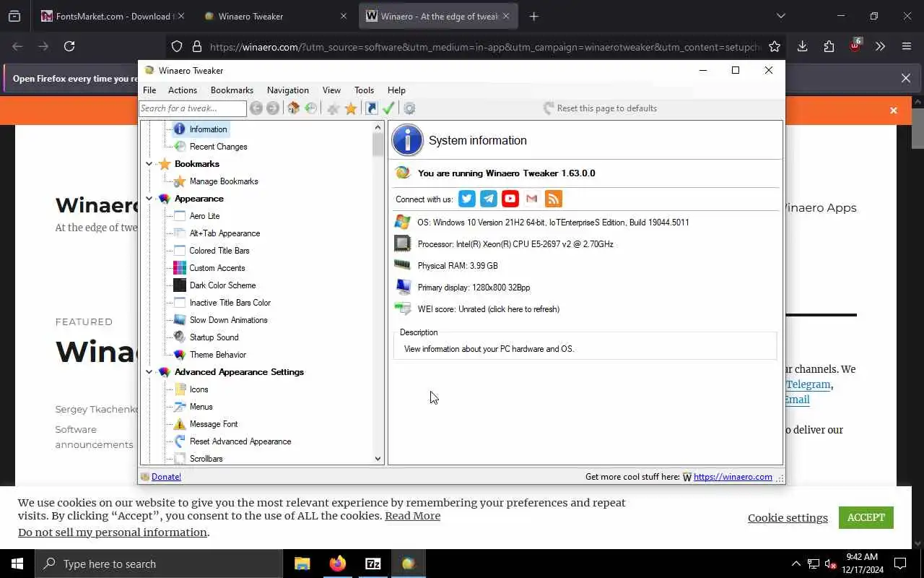Viewport: 924px width, 578px height.
Task: Select Menus tweak in tree
Action: click(x=193, y=407)
